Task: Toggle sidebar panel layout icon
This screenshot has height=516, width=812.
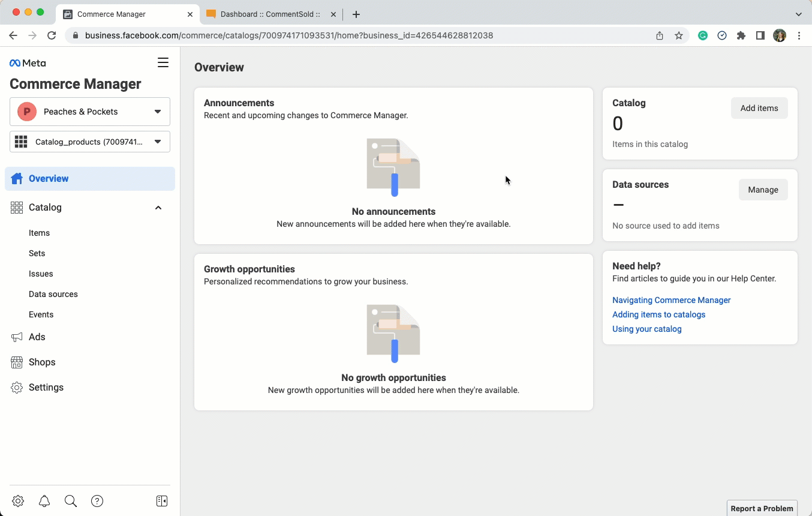Action: tap(162, 501)
